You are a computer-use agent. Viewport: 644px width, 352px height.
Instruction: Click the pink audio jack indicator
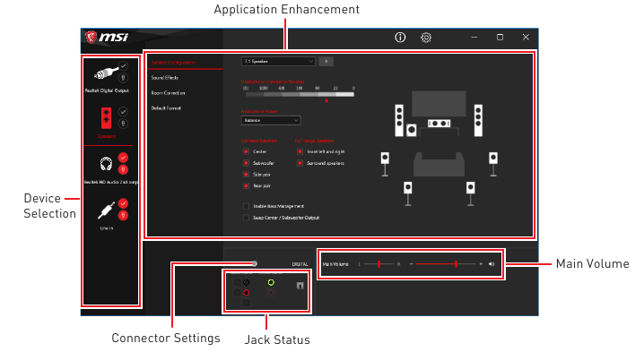[x=271, y=293]
